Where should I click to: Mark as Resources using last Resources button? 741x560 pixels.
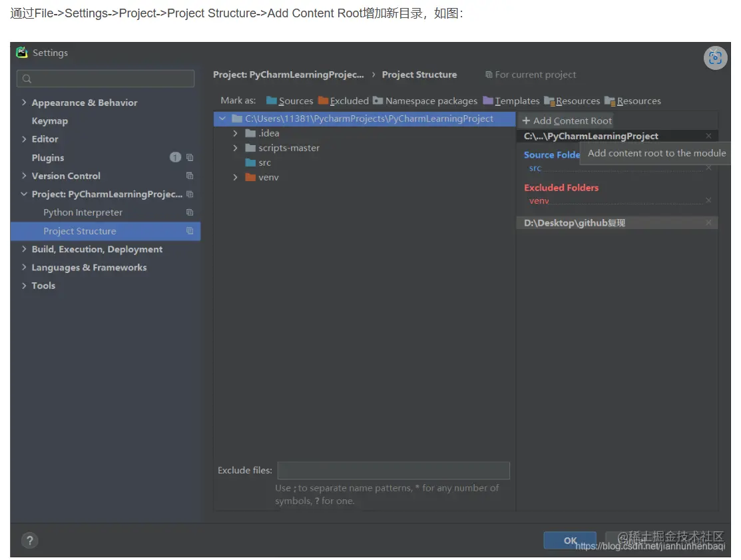(x=632, y=101)
